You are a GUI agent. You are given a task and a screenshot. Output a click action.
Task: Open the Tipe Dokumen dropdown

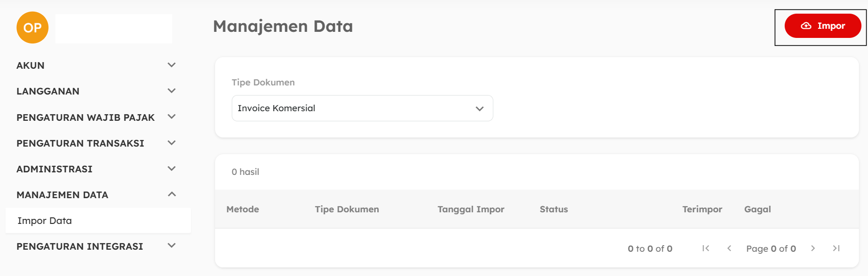point(362,108)
